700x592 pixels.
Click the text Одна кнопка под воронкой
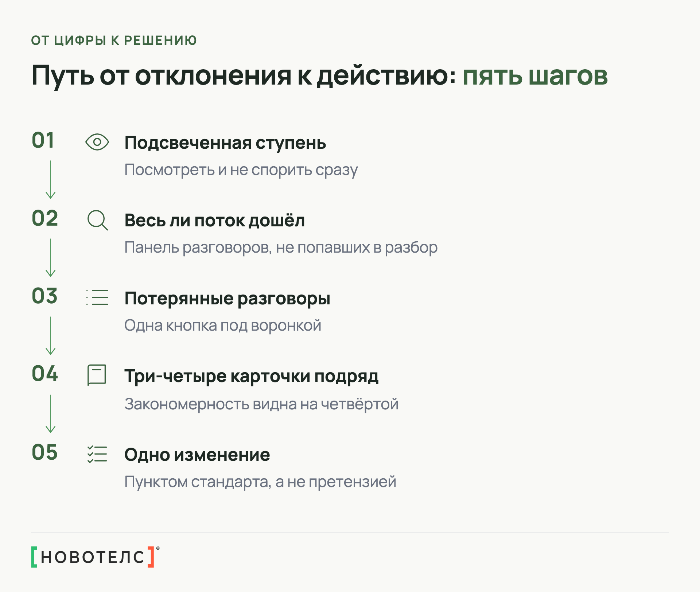coord(223,326)
